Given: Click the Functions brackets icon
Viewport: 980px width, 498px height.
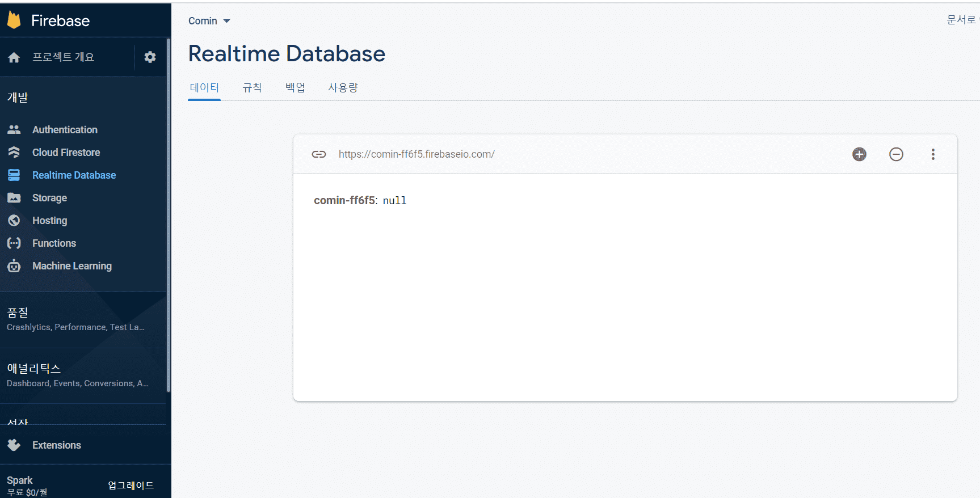Looking at the screenshot, I should 14,243.
